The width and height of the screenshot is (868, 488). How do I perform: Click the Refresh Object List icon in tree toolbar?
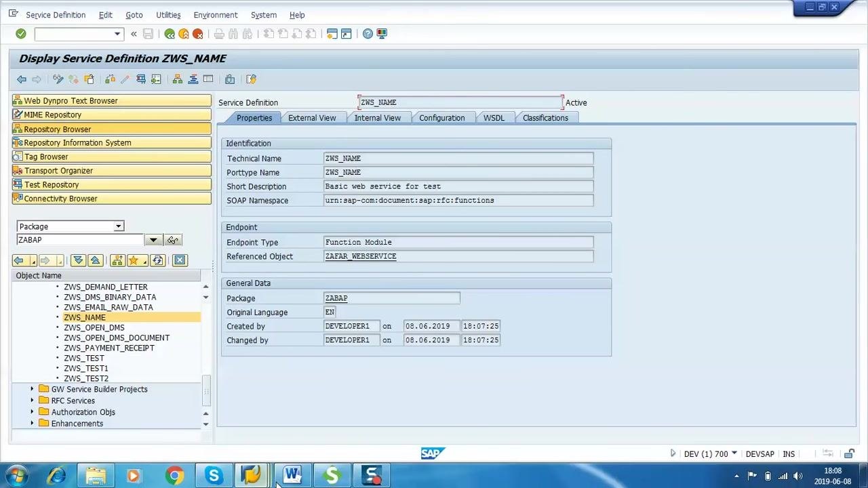[157, 260]
